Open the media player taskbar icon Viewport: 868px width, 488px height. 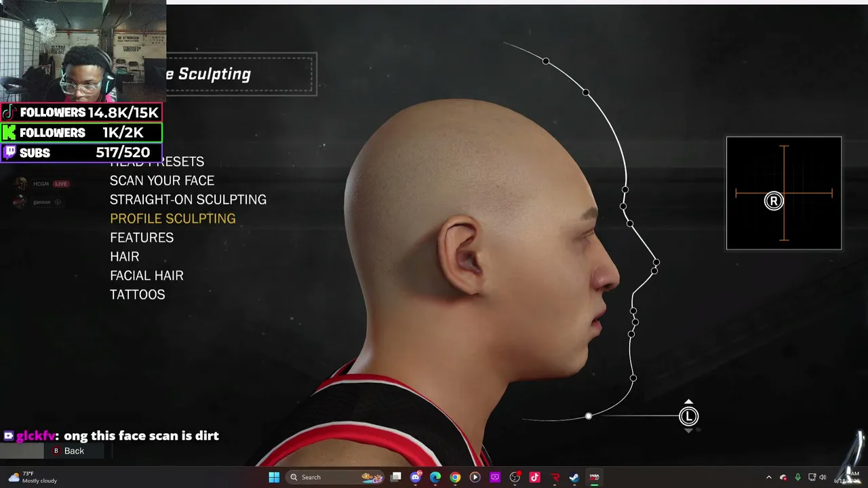click(x=475, y=477)
